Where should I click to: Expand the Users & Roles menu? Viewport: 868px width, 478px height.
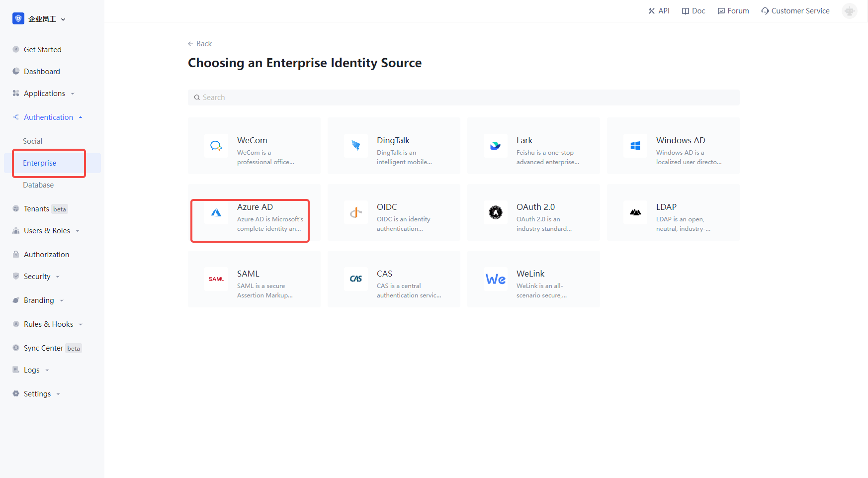(x=47, y=231)
